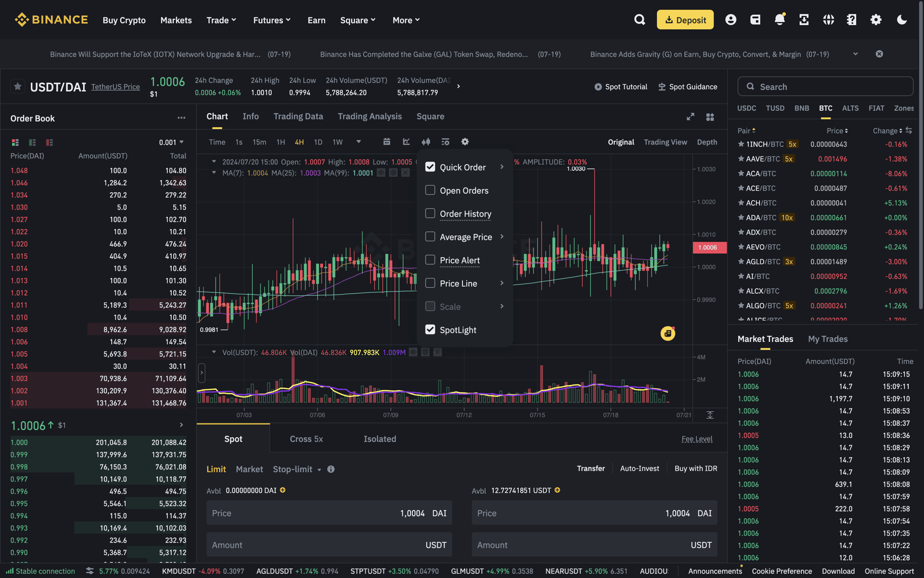Select Cross 5x margin tab

click(306, 439)
